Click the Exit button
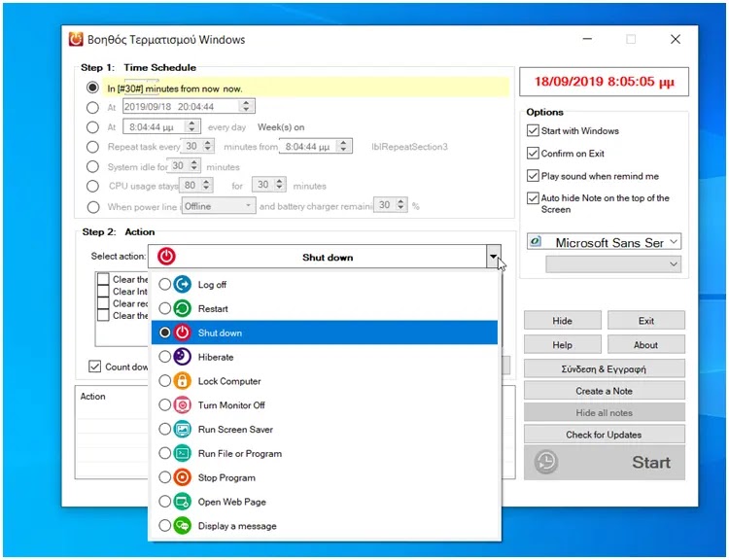The image size is (729, 560). pyautogui.click(x=645, y=321)
